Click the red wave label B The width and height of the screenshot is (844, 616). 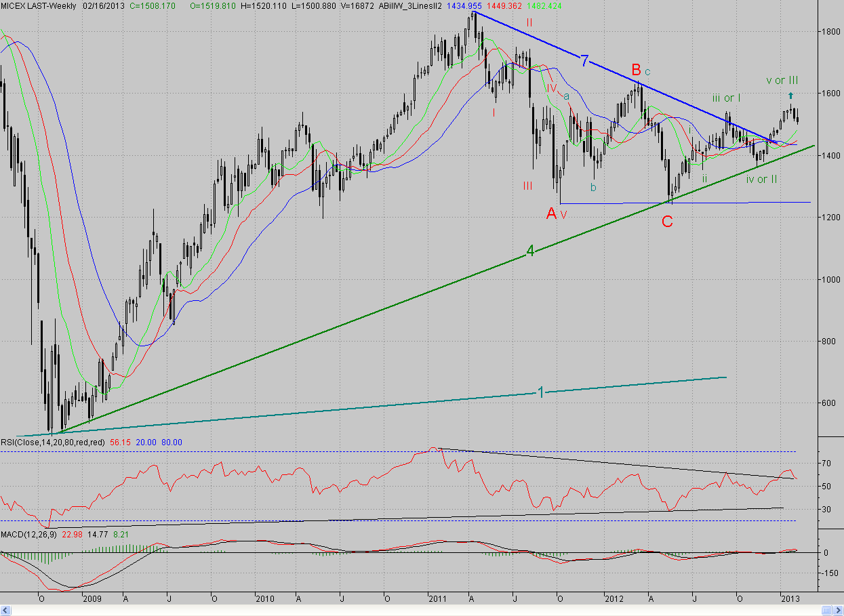636,69
